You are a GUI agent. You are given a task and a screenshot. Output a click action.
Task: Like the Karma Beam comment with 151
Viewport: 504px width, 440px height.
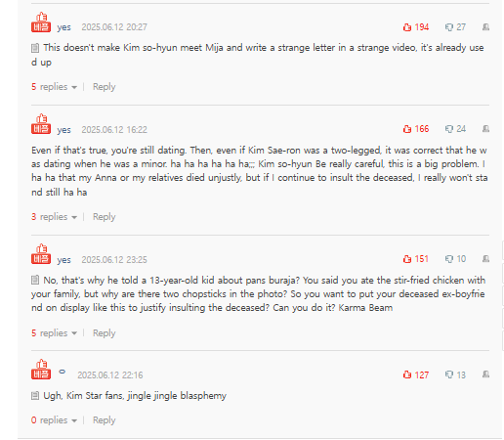click(x=416, y=259)
